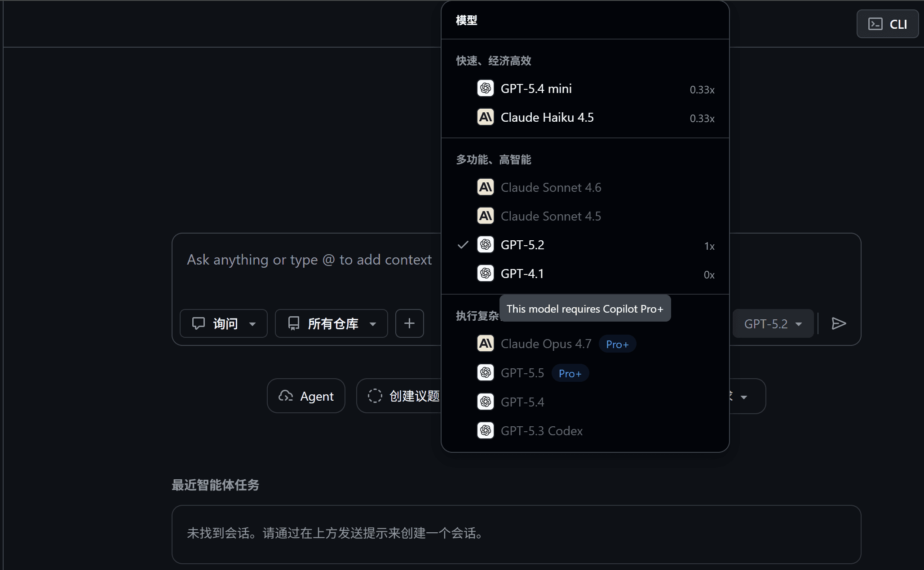Open the CLI terminal button
The width and height of the screenshot is (924, 570).
pos(887,24)
